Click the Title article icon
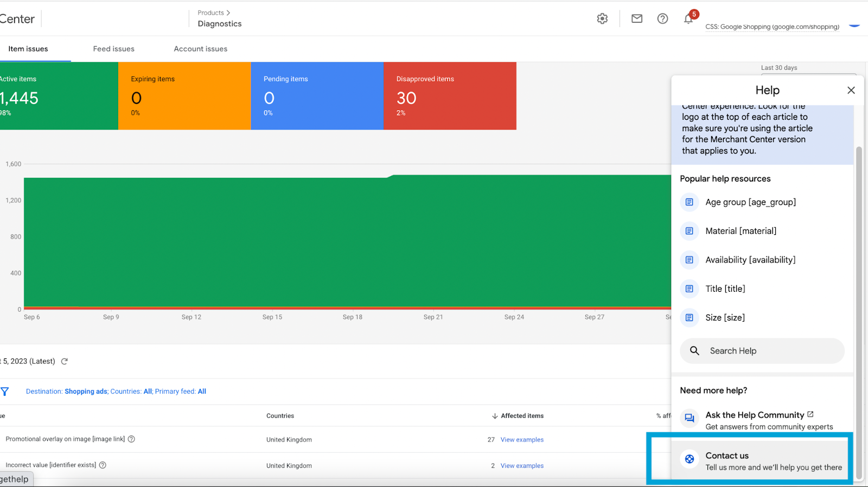This screenshot has width=868, height=487. coord(689,289)
